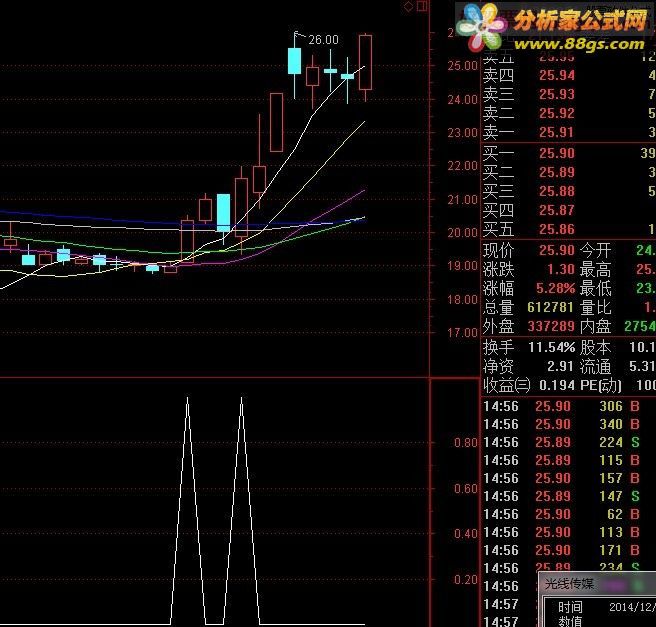This screenshot has height=627, width=656.
Task: Click the 卖三 sell order row at 25.93
Action: [x=569, y=94]
